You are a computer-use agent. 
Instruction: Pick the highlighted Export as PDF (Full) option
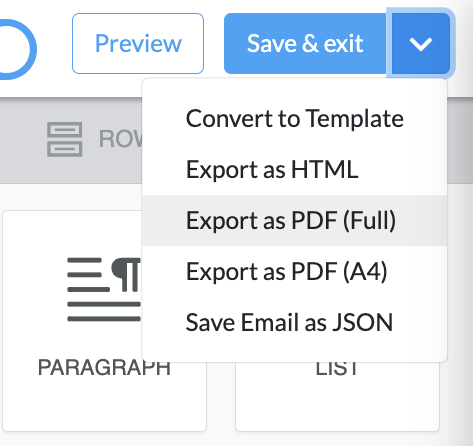(295, 220)
